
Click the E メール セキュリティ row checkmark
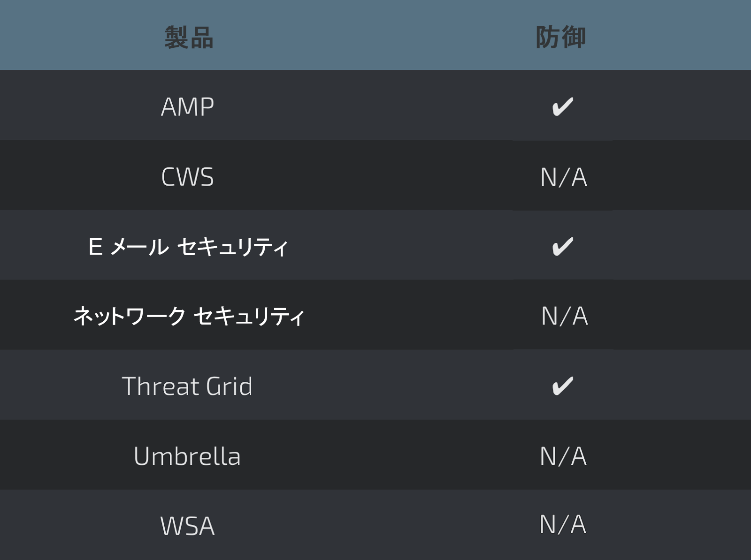point(562,246)
